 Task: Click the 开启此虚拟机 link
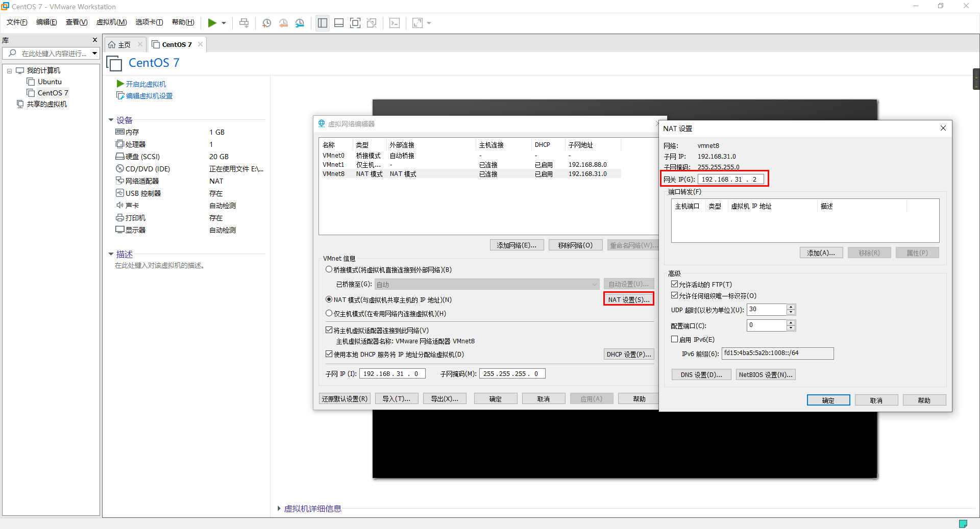[x=145, y=84]
